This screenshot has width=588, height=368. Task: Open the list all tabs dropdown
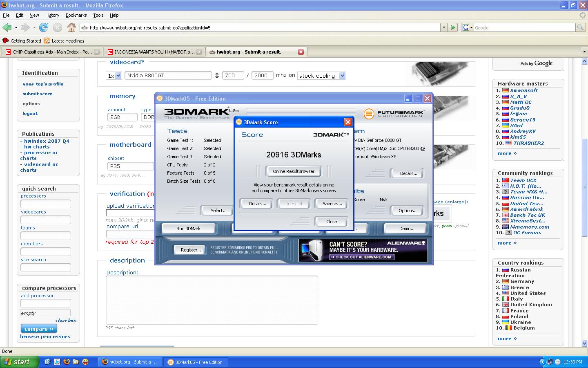pos(584,52)
